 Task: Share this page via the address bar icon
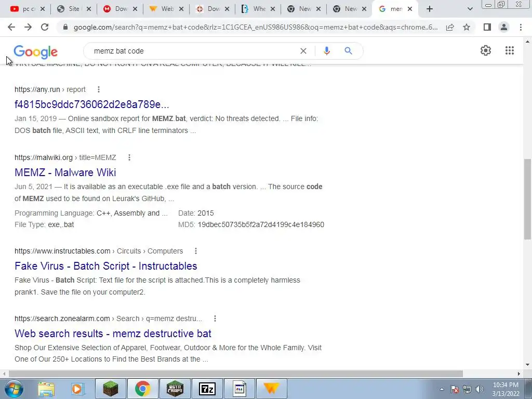point(450,27)
